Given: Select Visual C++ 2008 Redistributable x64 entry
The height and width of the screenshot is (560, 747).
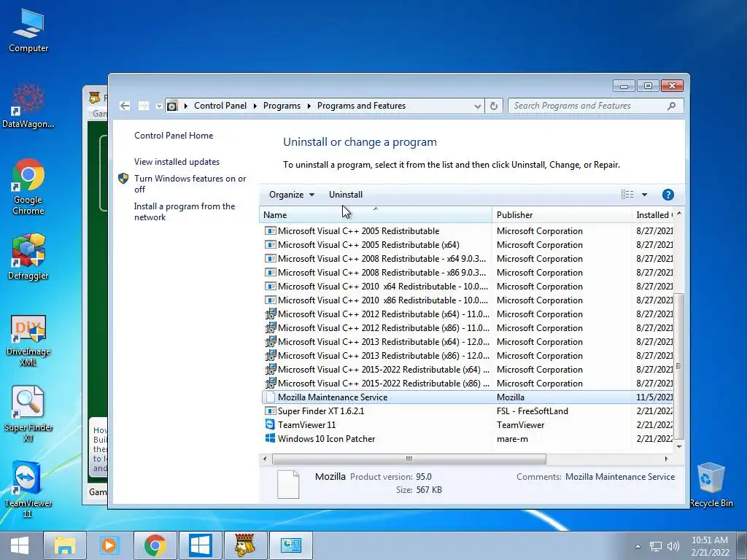Looking at the screenshot, I should [467, 259].
